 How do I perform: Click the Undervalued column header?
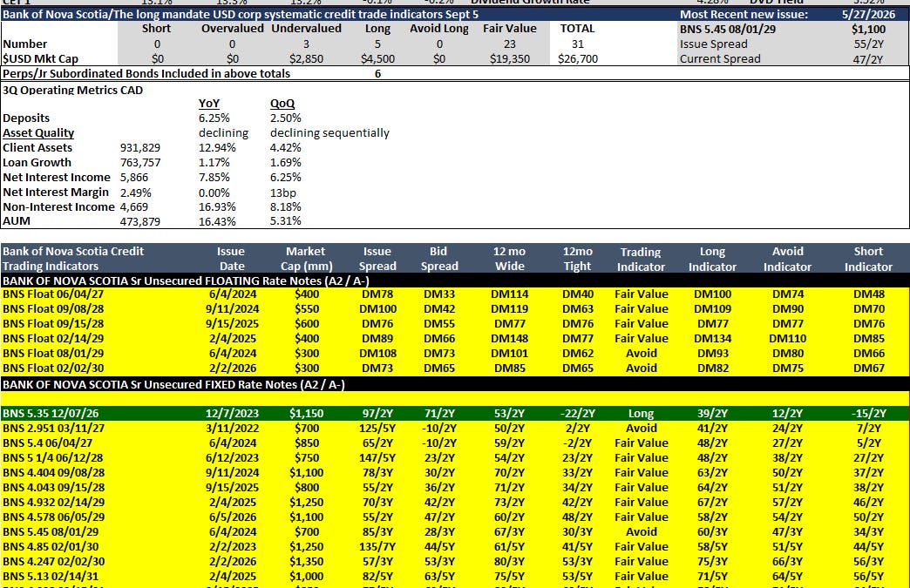coord(307,29)
